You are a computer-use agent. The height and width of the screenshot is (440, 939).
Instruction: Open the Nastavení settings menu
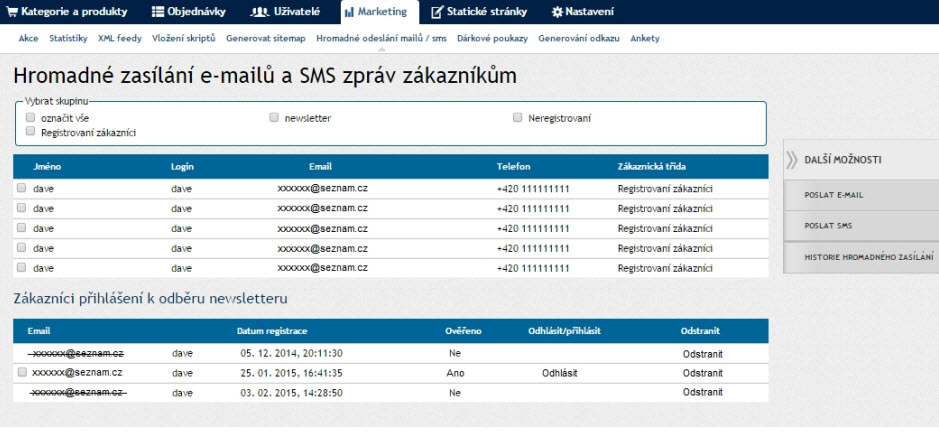(582, 12)
